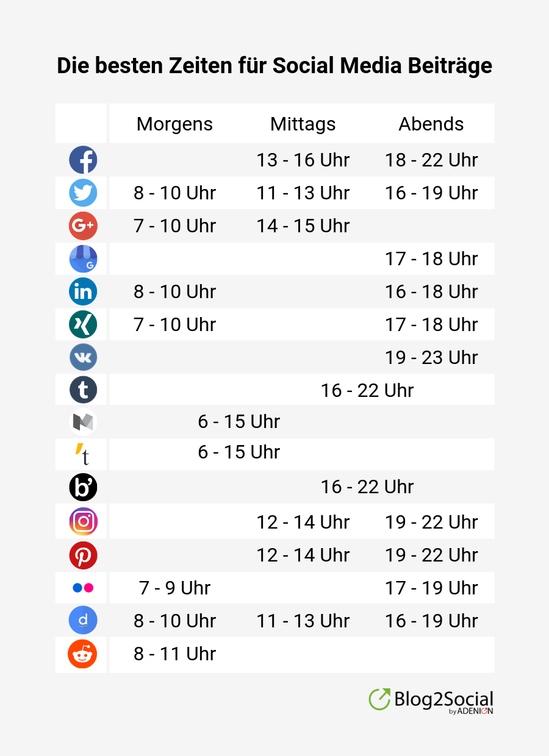Click the Google+ icon
This screenshot has height=756, width=549.
(x=83, y=226)
